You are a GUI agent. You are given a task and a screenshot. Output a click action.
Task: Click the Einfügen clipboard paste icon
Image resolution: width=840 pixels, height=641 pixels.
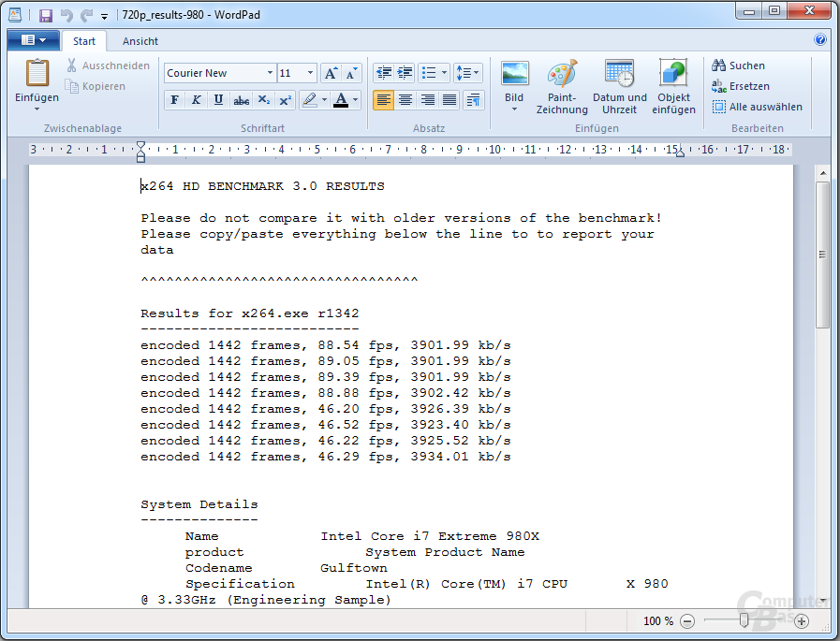pyautogui.click(x=37, y=73)
